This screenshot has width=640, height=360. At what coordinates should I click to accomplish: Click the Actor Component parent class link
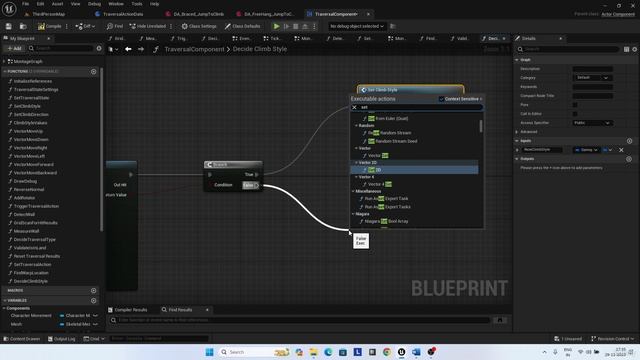[x=618, y=14]
